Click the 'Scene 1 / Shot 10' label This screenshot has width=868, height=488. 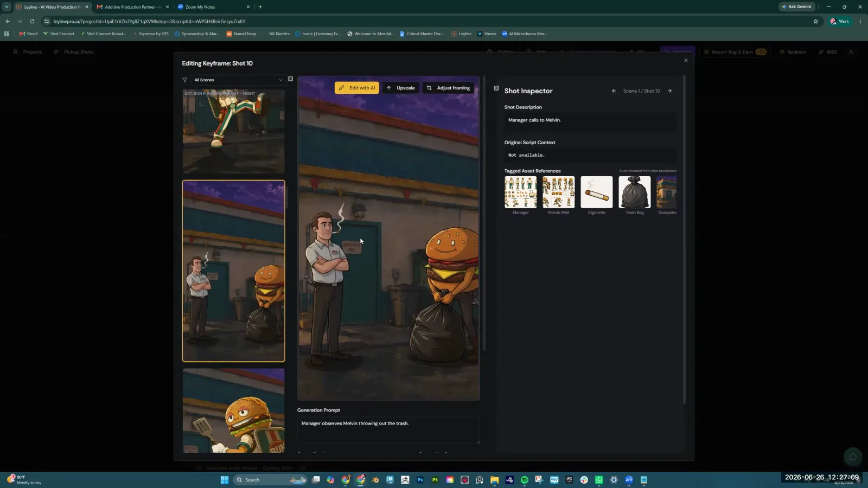pyautogui.click(x=641, y=91)
